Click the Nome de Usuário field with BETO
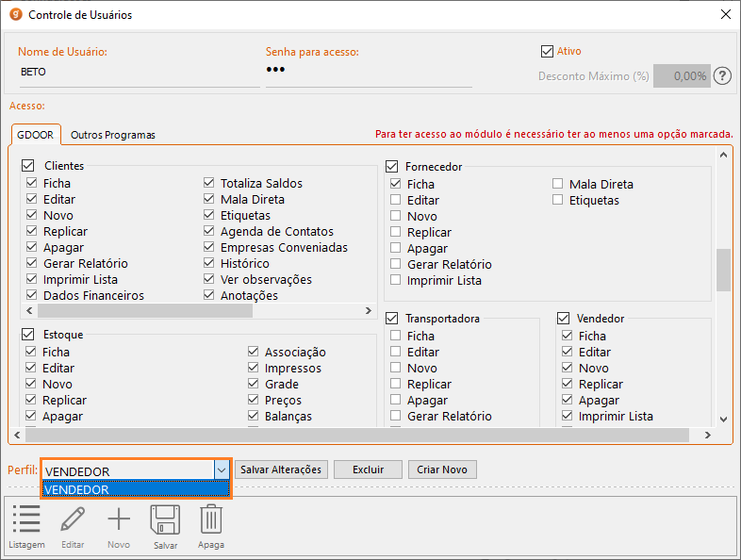The height and width of the screenshot is (560, 741). coord(140,73)
